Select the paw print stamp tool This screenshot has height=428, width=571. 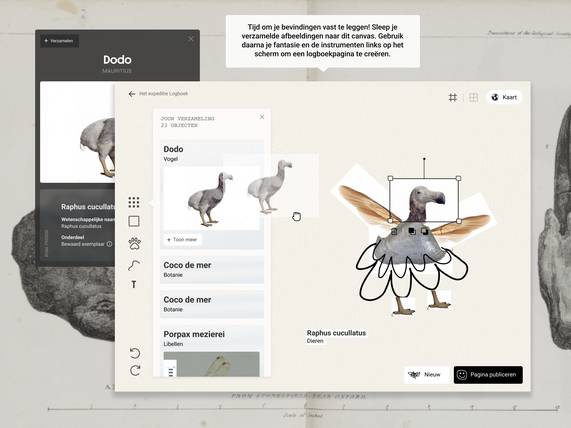click(134, 243)
